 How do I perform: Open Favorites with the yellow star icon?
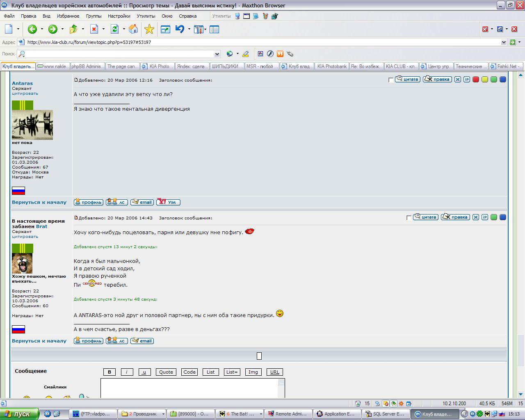point(149,29)
